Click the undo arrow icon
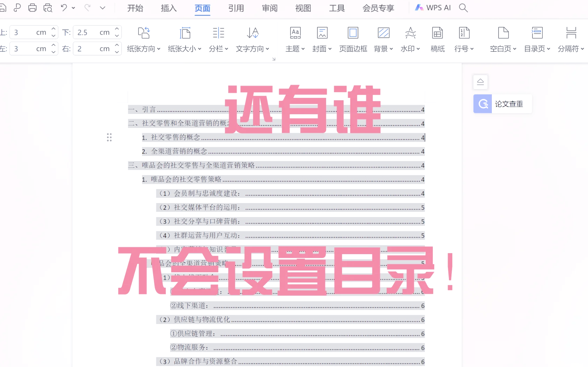The width and height of the screenshot is (588, 367). (x=64, y=8)
